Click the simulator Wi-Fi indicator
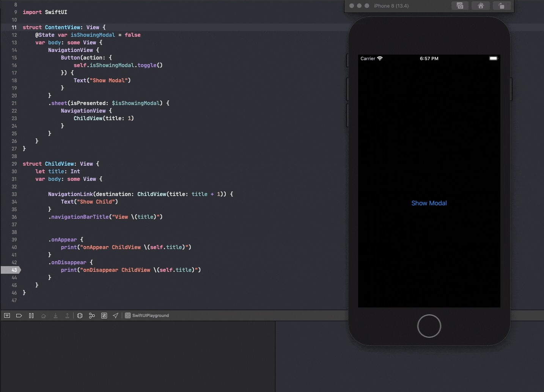The image size is (544, 392). pyautogui.click(x=380, y=58)
